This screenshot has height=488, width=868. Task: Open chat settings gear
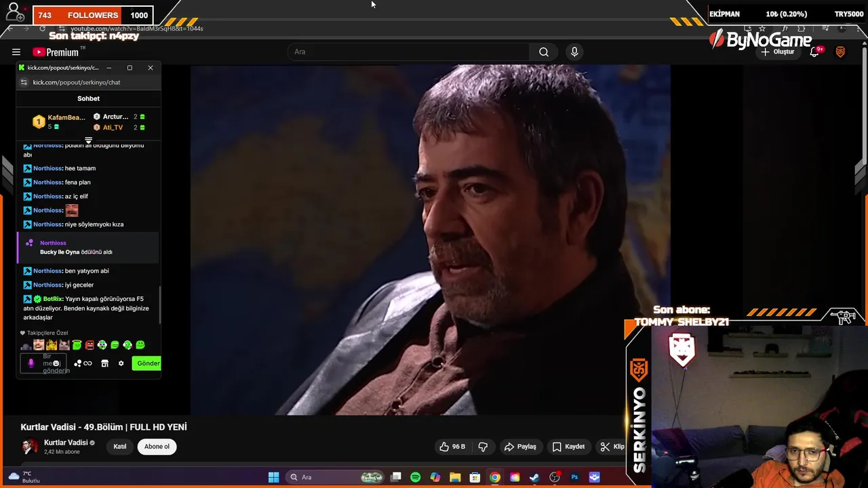(x=121, y=363)
